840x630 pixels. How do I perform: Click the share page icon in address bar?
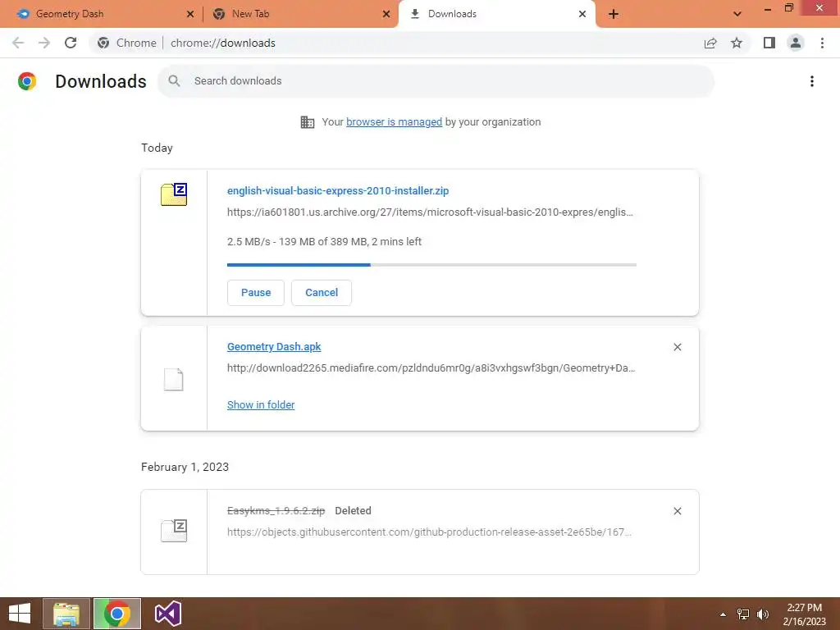[710, 43]
